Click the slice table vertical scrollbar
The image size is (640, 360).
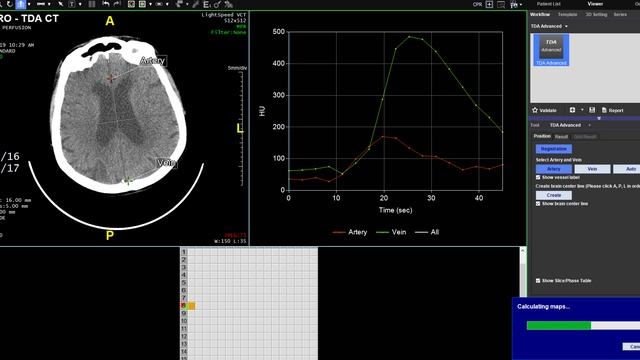tap(522, 271)
